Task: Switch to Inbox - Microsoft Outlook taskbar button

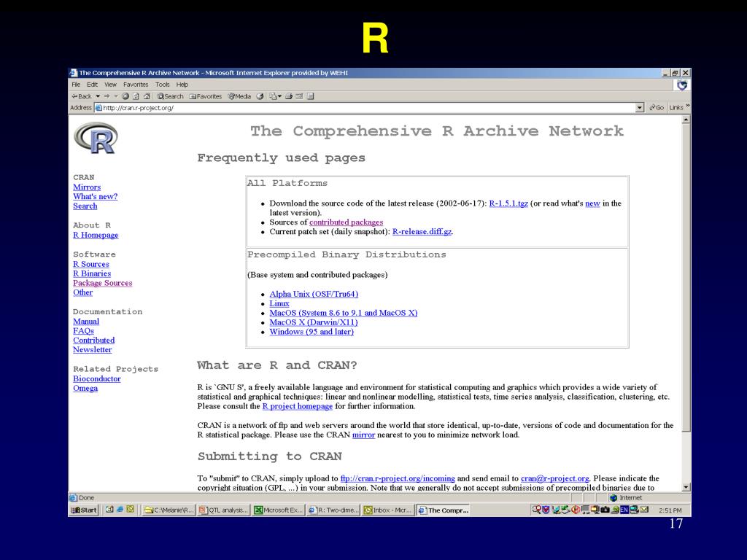Action: coord(388,510)
